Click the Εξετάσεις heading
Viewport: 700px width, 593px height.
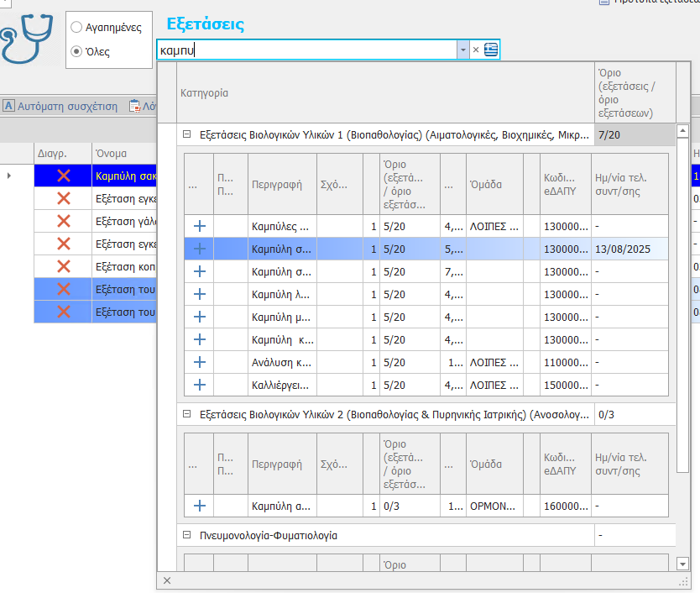(206, 24)
